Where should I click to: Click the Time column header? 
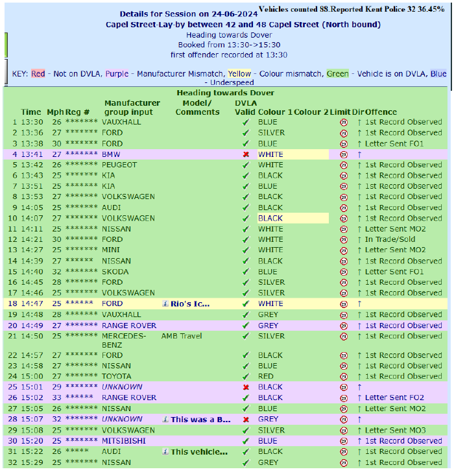[x=31, y=112]
